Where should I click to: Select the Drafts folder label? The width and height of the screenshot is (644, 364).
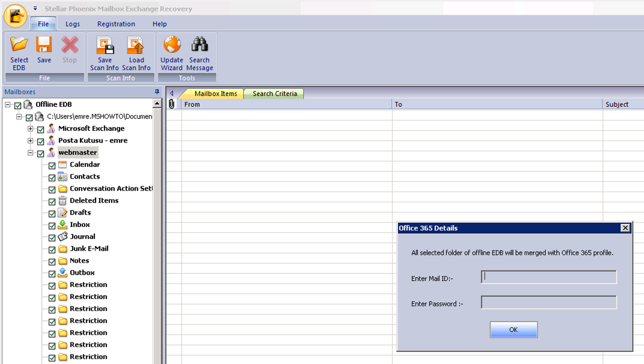click(80, 213)
